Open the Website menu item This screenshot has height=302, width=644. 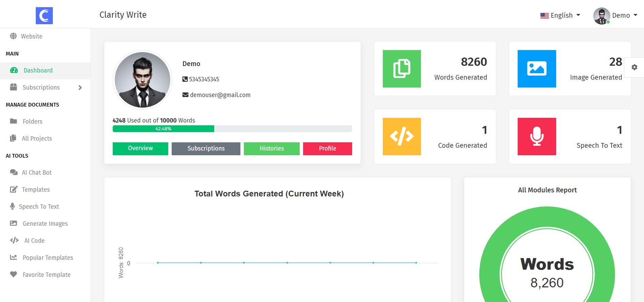[x=45, y=36]
